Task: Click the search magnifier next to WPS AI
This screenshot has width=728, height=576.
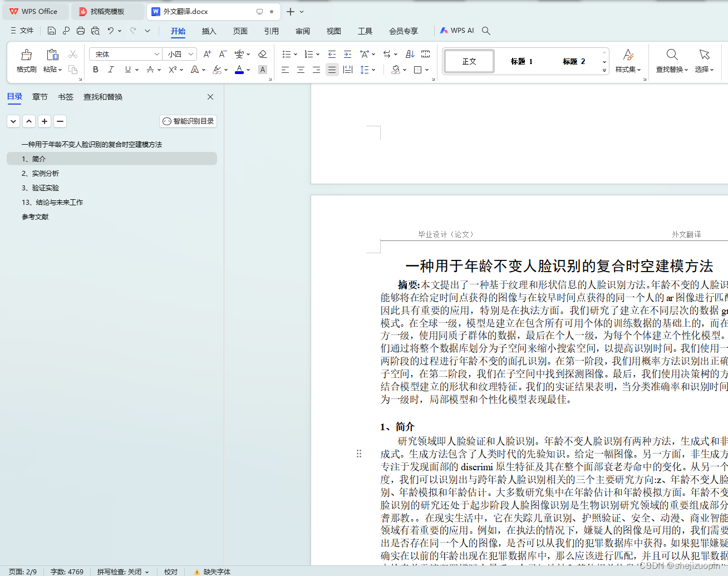Action: [x=486, y=31]
